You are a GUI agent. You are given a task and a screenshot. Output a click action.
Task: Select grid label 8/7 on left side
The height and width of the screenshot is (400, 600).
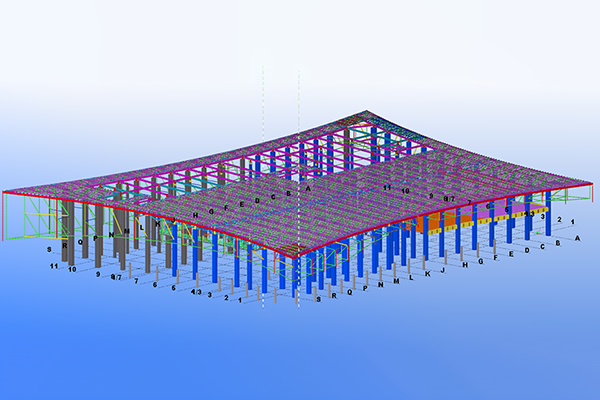pyautogui.click(x=116, y=276)
